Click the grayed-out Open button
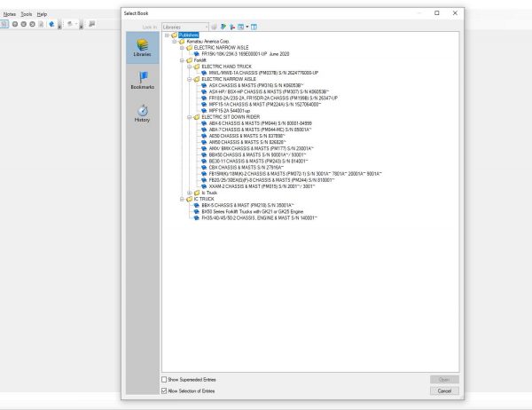This screenshot has width=532, height=410. 444,380
